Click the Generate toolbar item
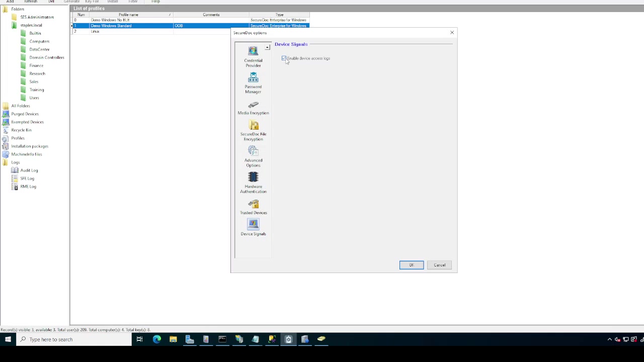Viewport: 644px width, 362px height. pos(71,2)
